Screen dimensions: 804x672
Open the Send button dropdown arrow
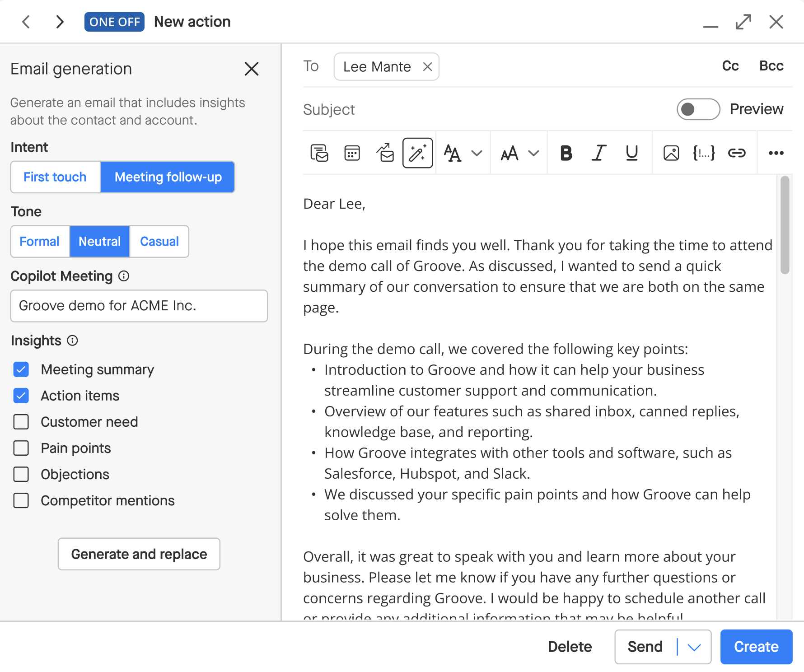coord(694,647)
